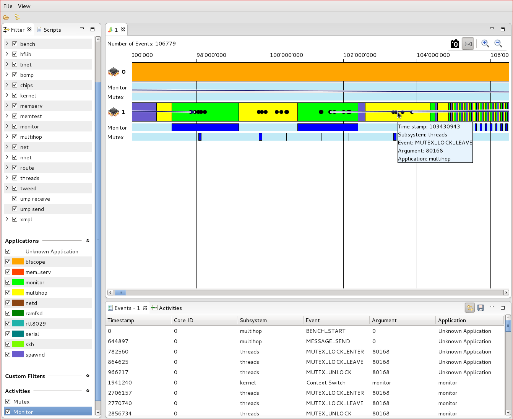Screen dimensions: 513x420
Task: Click the tree toolbar icon beside open folder
Action: click(x=17, y=17)
